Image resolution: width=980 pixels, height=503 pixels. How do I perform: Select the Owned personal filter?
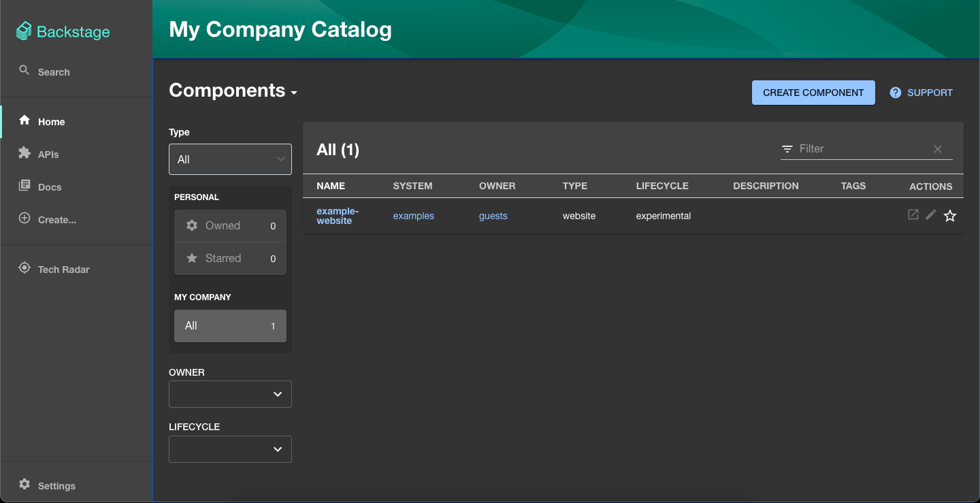230,225
